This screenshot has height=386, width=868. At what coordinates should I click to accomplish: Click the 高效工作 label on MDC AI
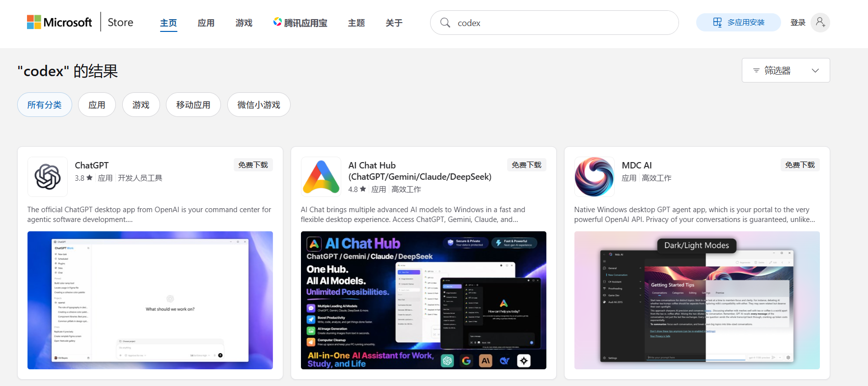tap(656, 178)
